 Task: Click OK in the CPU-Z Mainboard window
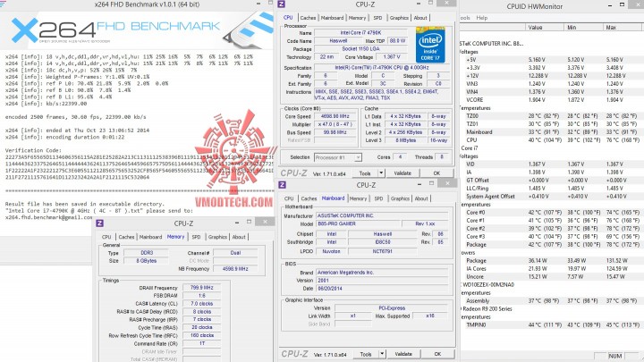[x=437, y=354]
